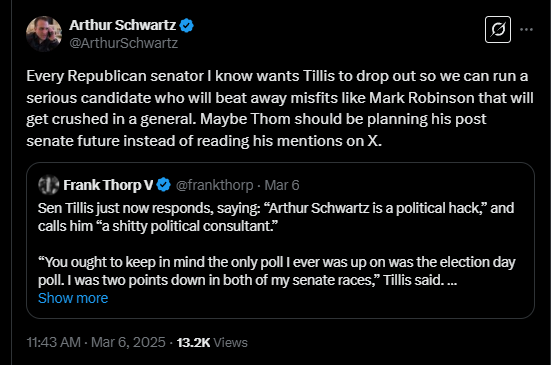Viewport: 551px width, 365px height.
Task: Expand quoted post with Show more
Action: click(73, 298)
